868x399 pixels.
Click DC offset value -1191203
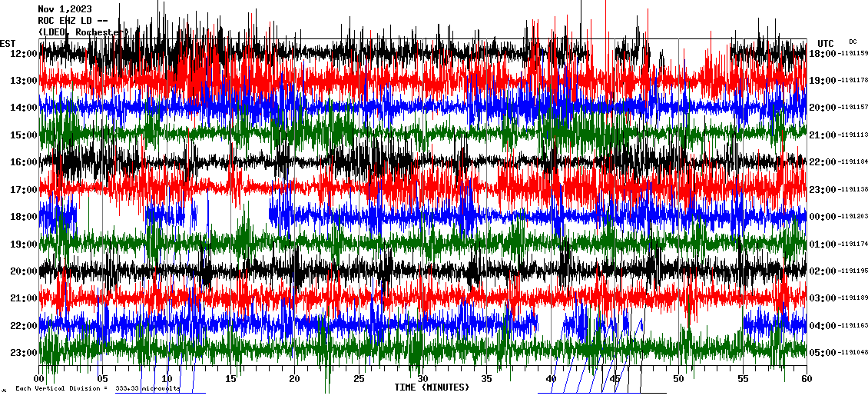[x=853, y=217]
